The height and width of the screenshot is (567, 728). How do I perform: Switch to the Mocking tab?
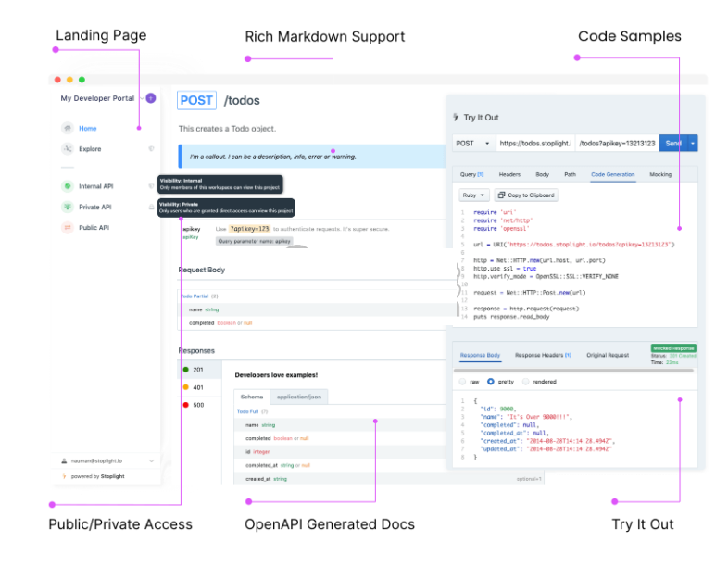click(660, 174)
